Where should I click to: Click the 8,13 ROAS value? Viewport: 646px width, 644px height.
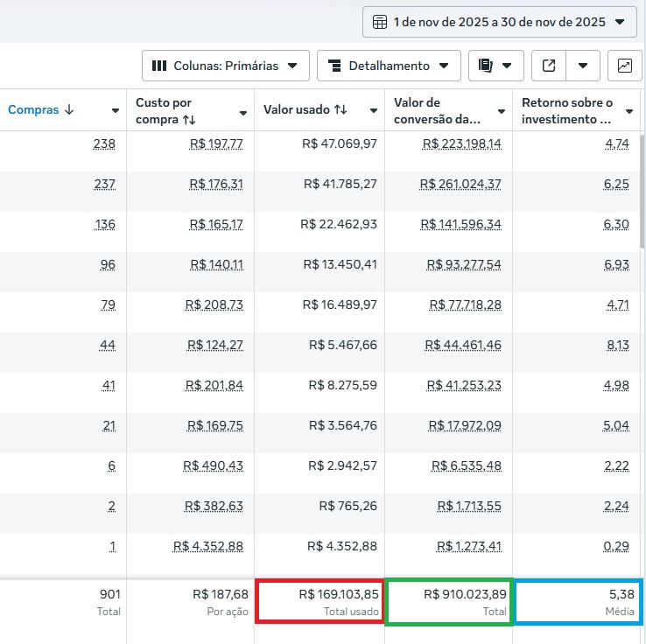pos(616,345)
